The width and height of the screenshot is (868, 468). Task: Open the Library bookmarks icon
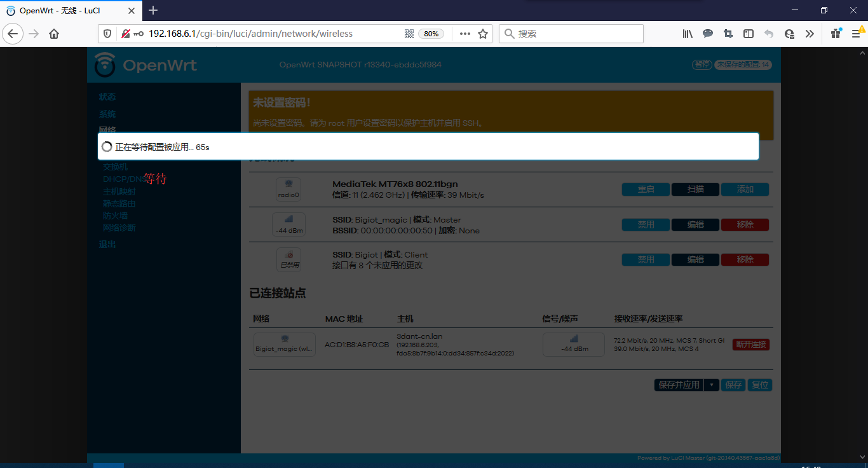[688, 34]
